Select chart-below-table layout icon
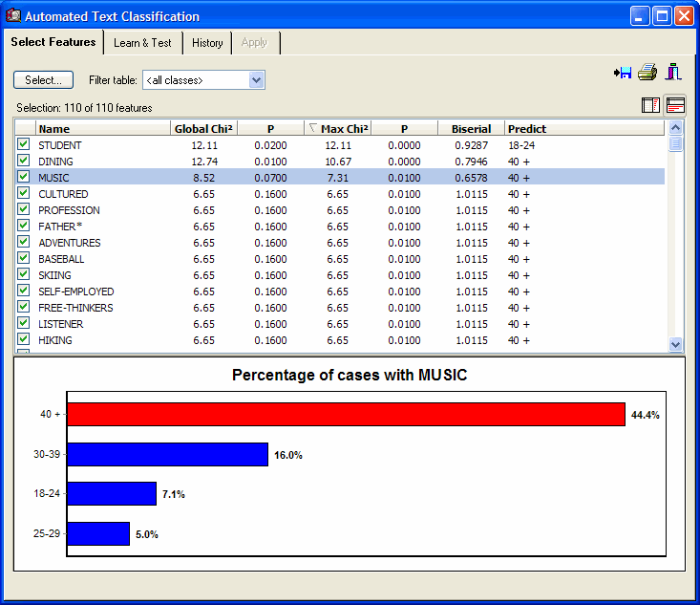 (x=675, y=105)
